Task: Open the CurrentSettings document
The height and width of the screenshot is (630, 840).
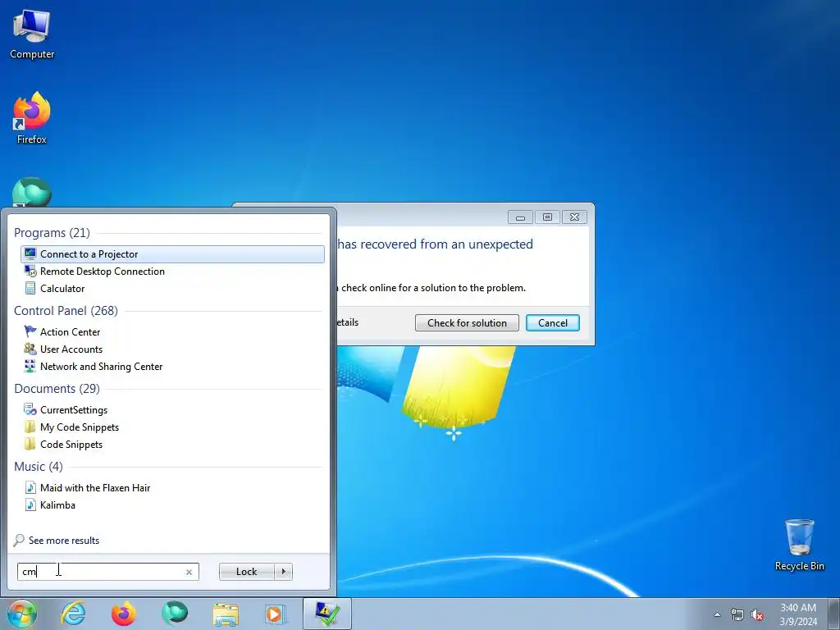Action: click(x=73, y=410)
